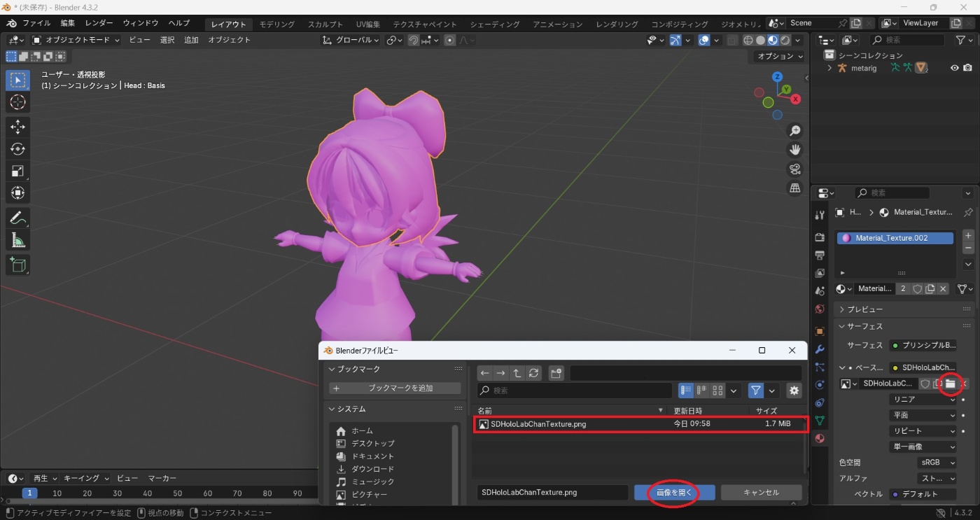Screen dimensions: 980x520
Task: Hide metarig in viewport using eye icon
Action: click(x=954, y=68)
